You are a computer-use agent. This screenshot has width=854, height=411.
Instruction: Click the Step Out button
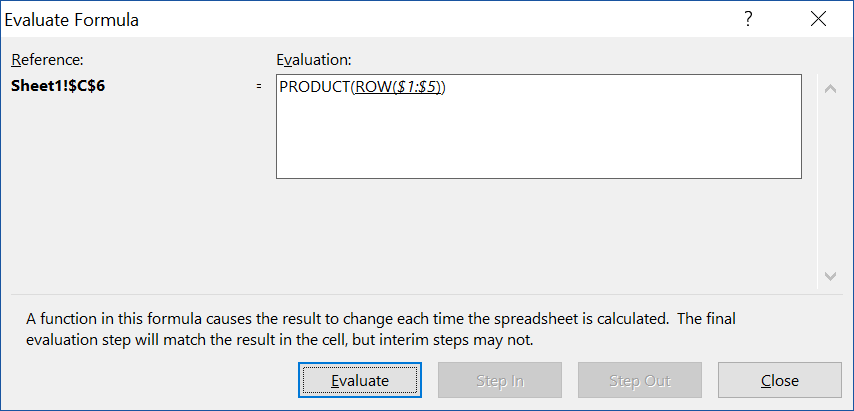639,380
